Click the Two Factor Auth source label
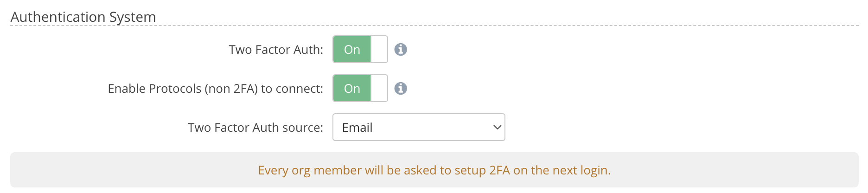Image resolution: width=868 pixels, height=193 pixels. coord(255,128)
